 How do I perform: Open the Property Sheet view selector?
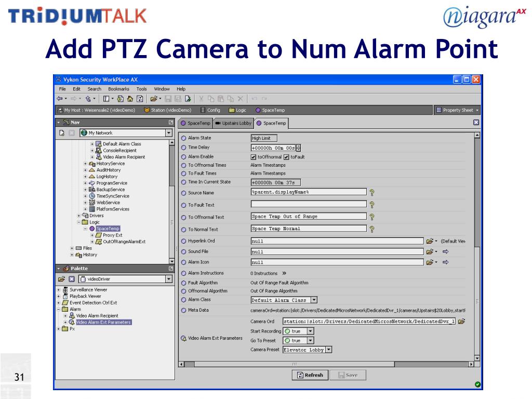click(x=457, y=110)
